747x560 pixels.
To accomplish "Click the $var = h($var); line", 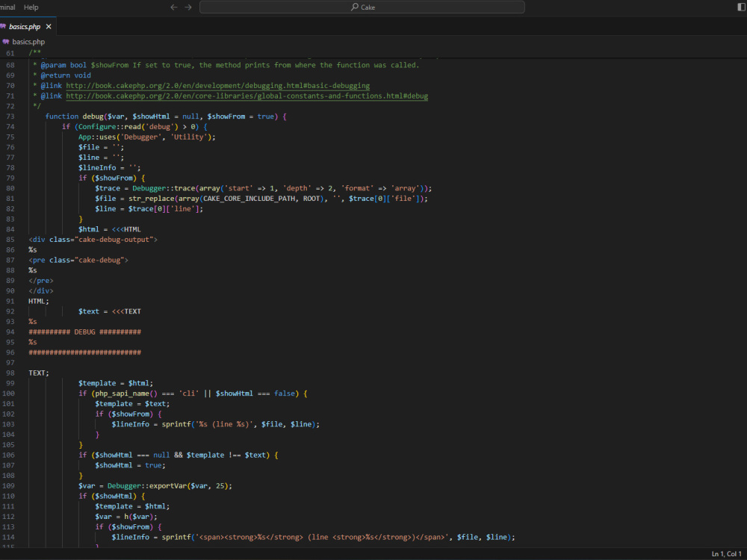I will 125,517.
